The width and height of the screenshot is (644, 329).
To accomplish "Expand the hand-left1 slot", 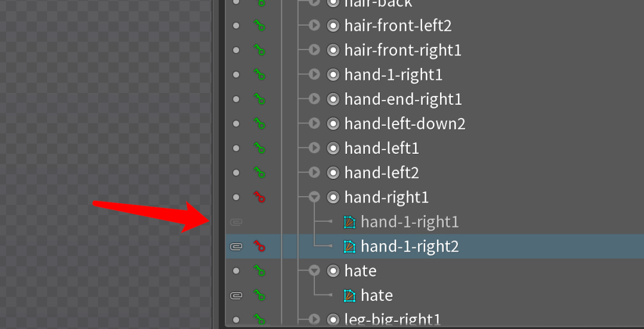I will pyautogui.click(x=314, y=148).
